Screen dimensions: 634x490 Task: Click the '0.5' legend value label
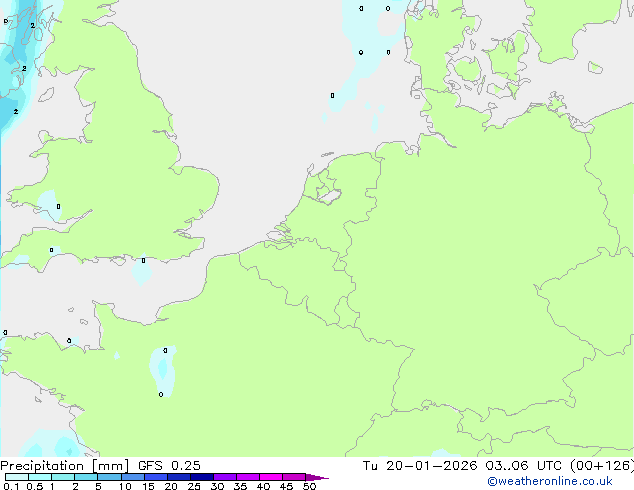pos(35,486)
